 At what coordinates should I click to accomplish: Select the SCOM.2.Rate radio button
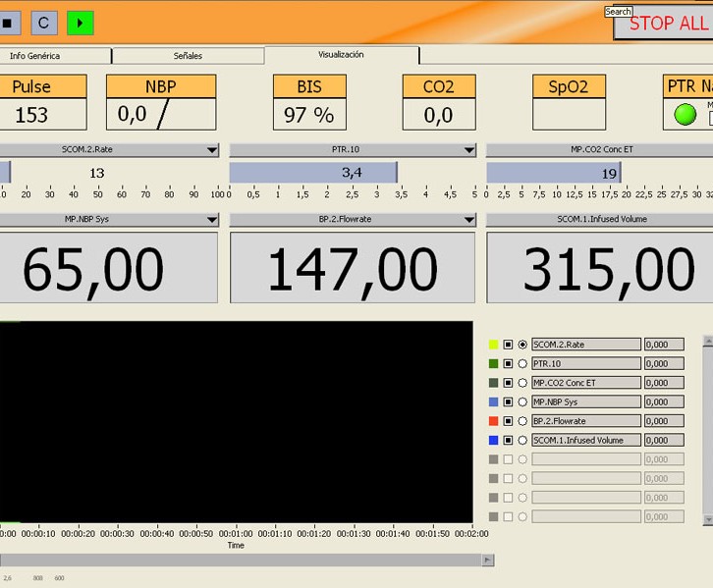pyautogui.click(x=522, y=345)
